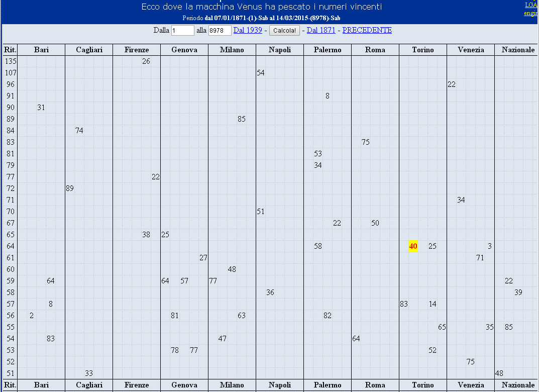Select number 47 in Milano row 54

[223, 339]
